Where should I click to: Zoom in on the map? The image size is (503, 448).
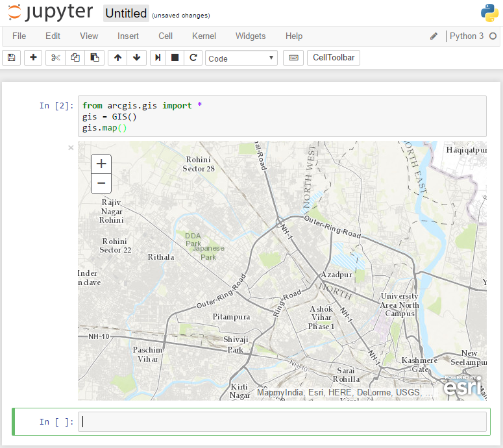(101, 164)
